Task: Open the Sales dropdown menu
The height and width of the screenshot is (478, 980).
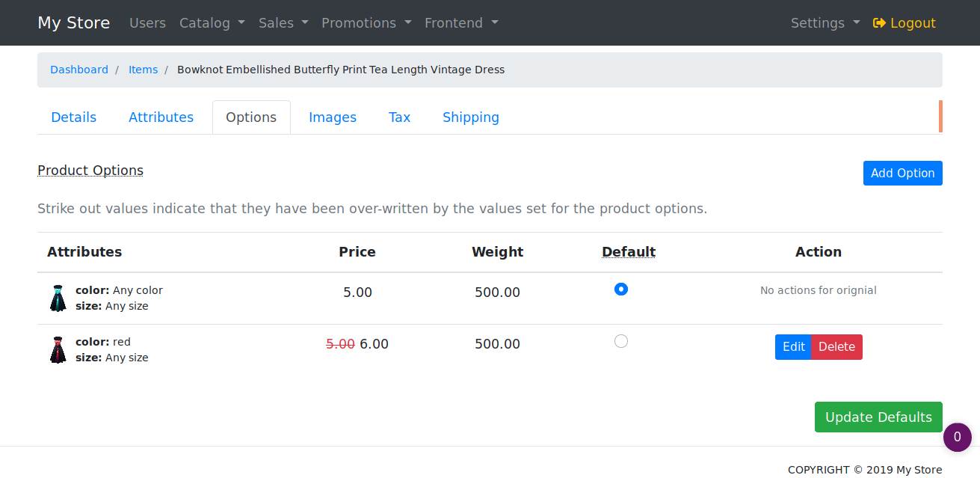Action: 283,23
